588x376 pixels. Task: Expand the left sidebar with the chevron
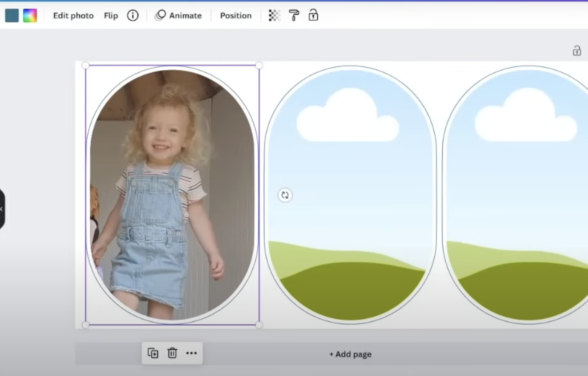[2, 209]
